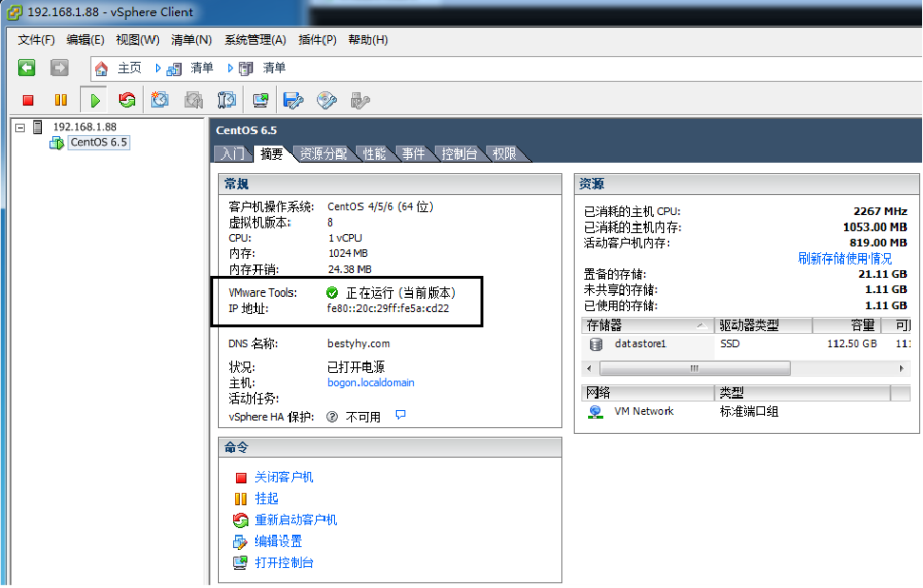923x588 pixels.
Task: Click the 打开控制台 command link
Action: pos(284,562)
